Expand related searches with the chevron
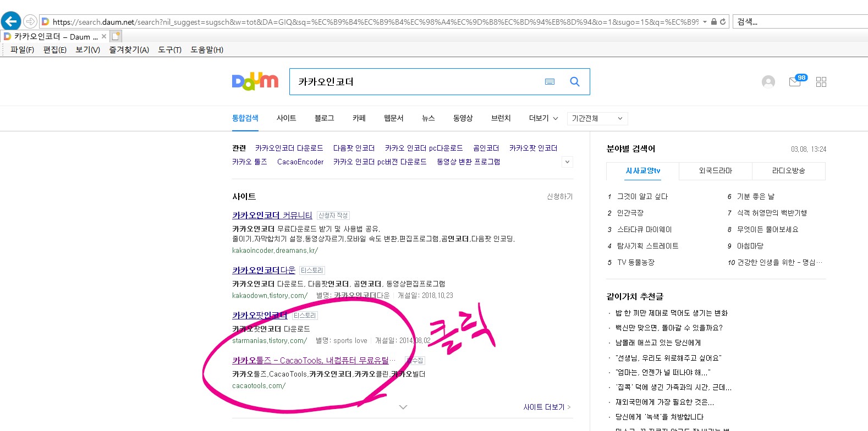 pyautogui.click(x=568, y=162)
